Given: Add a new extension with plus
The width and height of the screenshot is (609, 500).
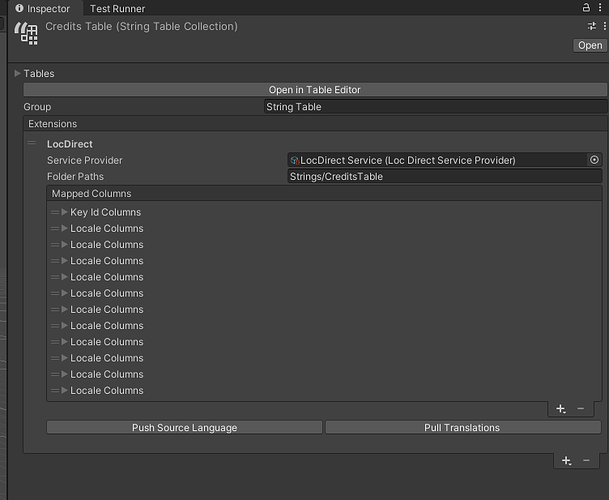Looking at the screenshot, I should click(x=567, y=461).
